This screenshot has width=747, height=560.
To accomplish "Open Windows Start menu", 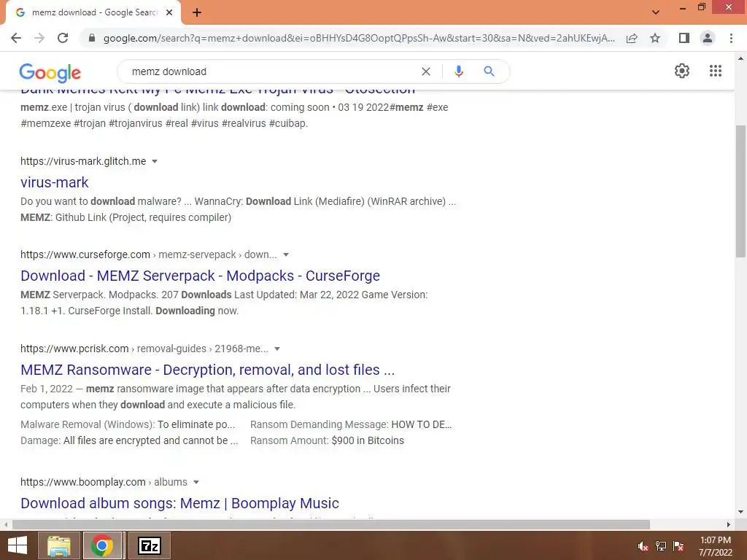I will pos(18,545).
